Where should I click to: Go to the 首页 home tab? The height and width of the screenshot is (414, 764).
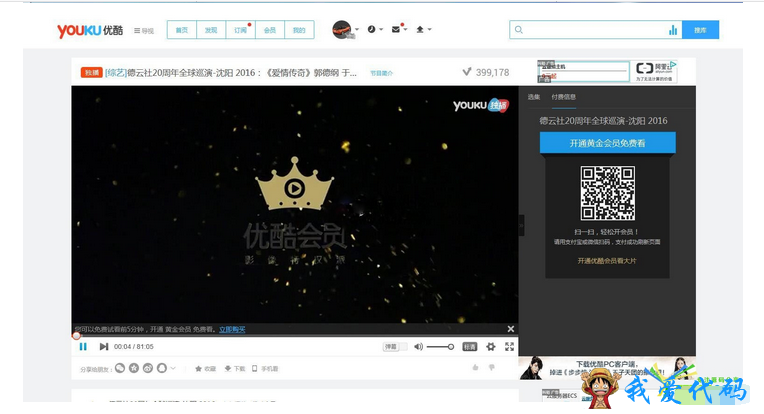click(182, 30)
